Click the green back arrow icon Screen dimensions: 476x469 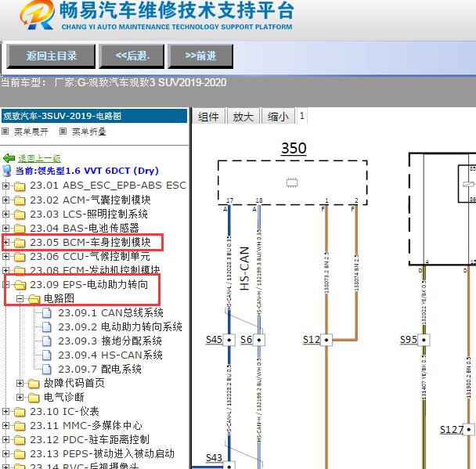point(9,158)
